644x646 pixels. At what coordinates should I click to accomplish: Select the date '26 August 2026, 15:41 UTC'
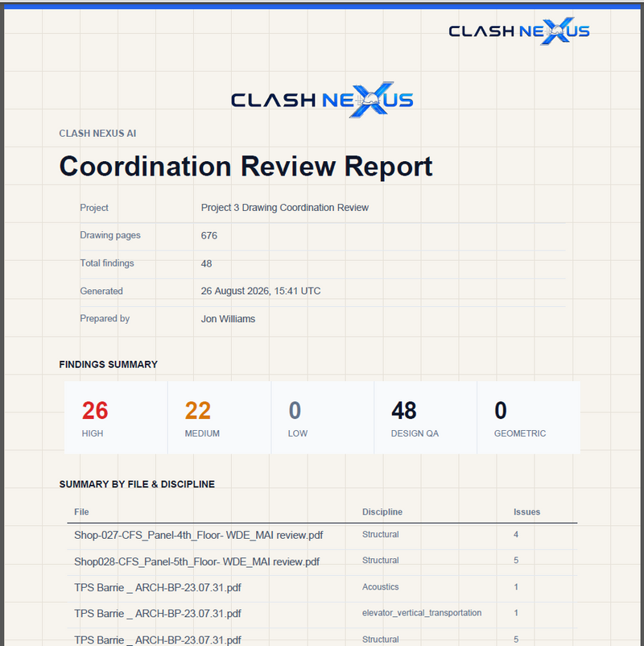click(x=261, y=291)
